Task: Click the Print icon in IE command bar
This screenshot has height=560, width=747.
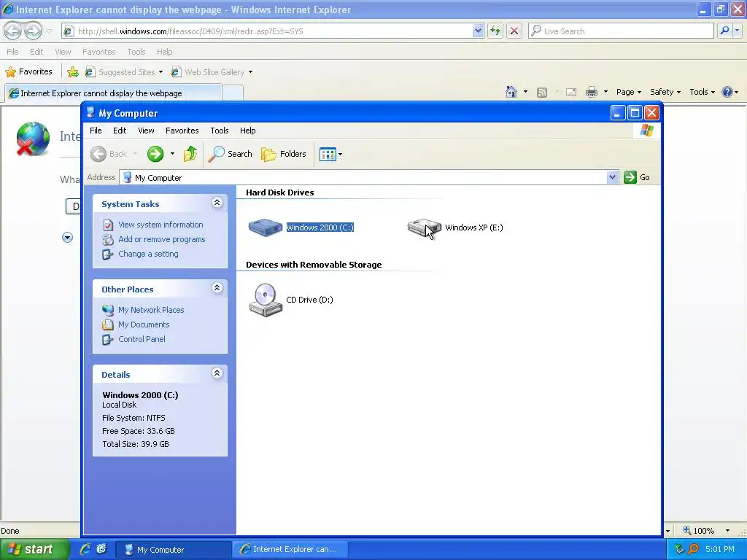Action: coord(591,92)
